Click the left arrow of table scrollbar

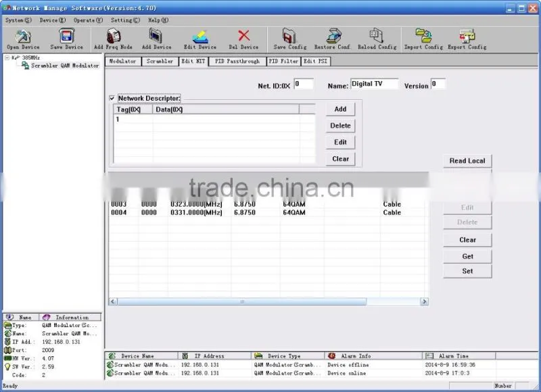[x=113, y=301]
